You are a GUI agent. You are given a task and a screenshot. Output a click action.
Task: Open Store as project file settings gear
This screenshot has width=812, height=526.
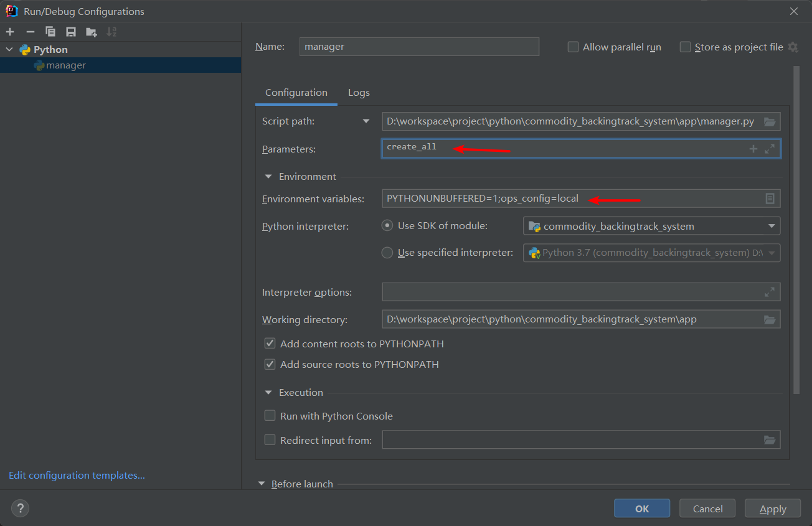793,47
